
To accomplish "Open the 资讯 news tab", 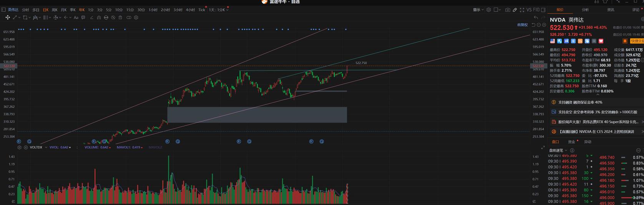I will [611, 10].
